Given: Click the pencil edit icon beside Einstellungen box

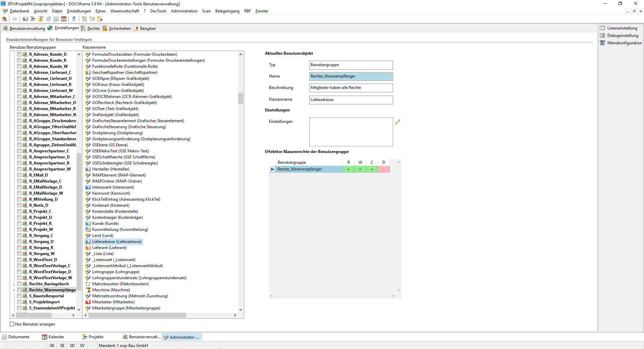Looking at the screenshot, I should [397, 122].
